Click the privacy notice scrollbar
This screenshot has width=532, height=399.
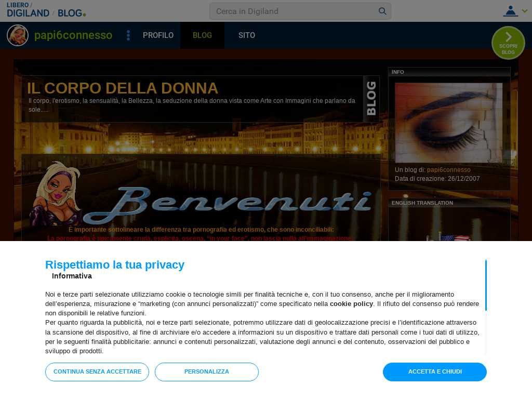pos(486,285)
